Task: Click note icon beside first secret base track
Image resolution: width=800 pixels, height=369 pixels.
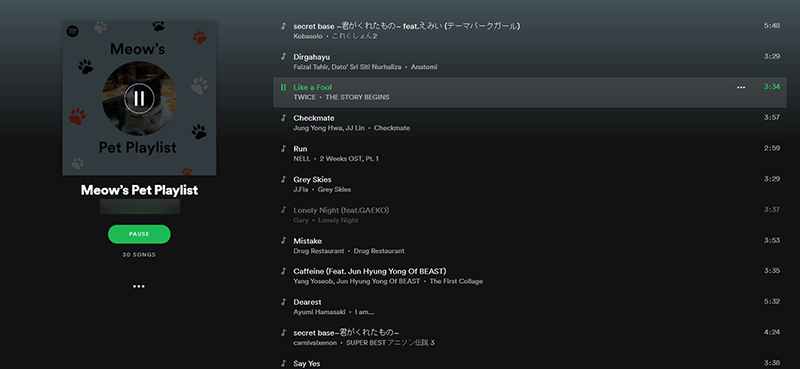Action: [283, 26]
